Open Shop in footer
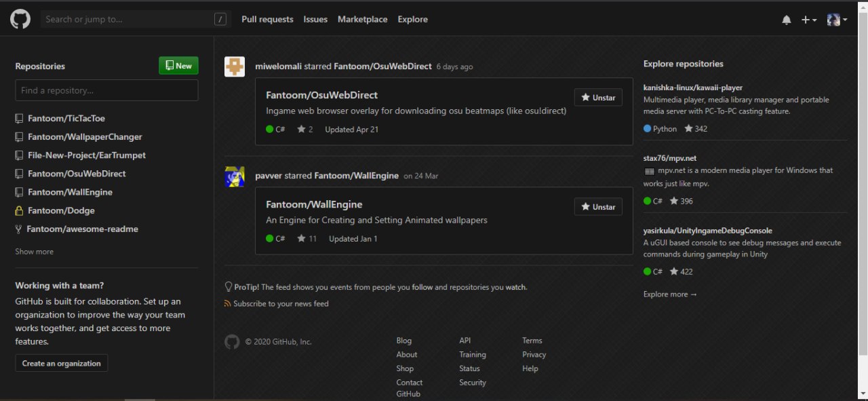This screenshot has width=868, height=401. (x=405, y=368)
